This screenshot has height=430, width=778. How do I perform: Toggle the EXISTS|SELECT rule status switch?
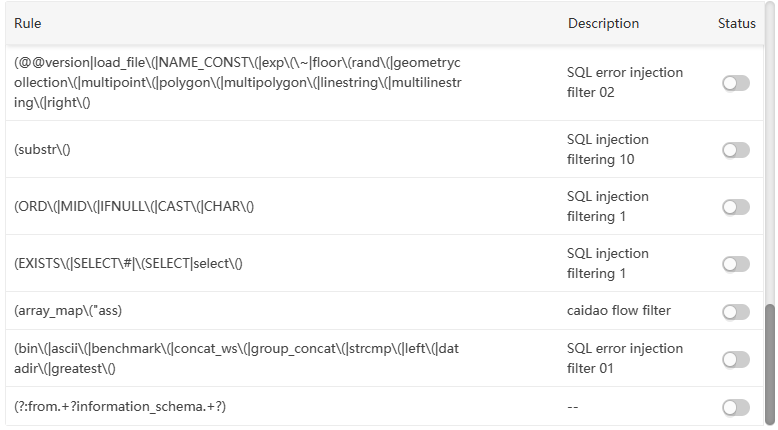point(735,264)
